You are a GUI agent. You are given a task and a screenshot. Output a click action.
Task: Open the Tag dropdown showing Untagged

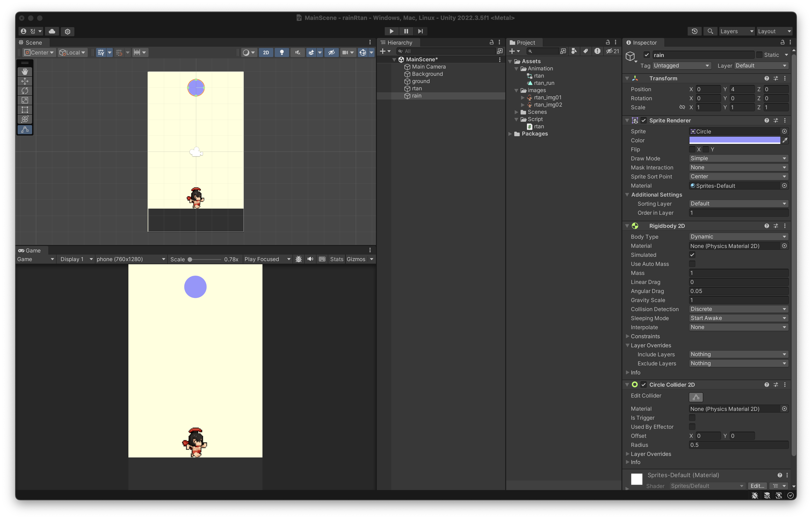point(682,65)
